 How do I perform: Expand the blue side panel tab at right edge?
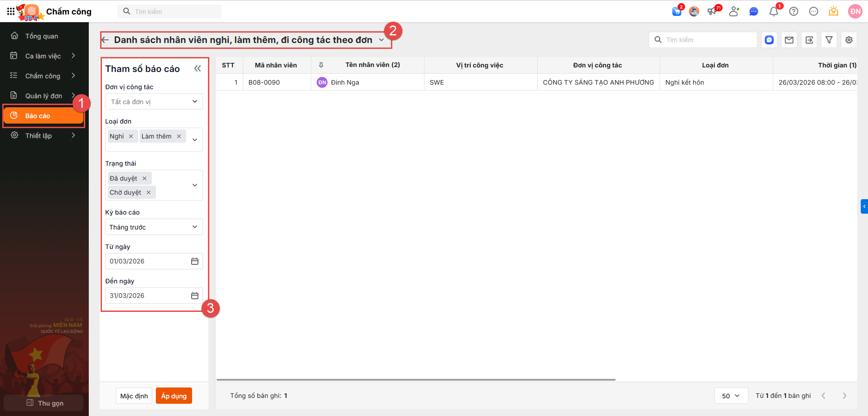(x=864, y=206)
